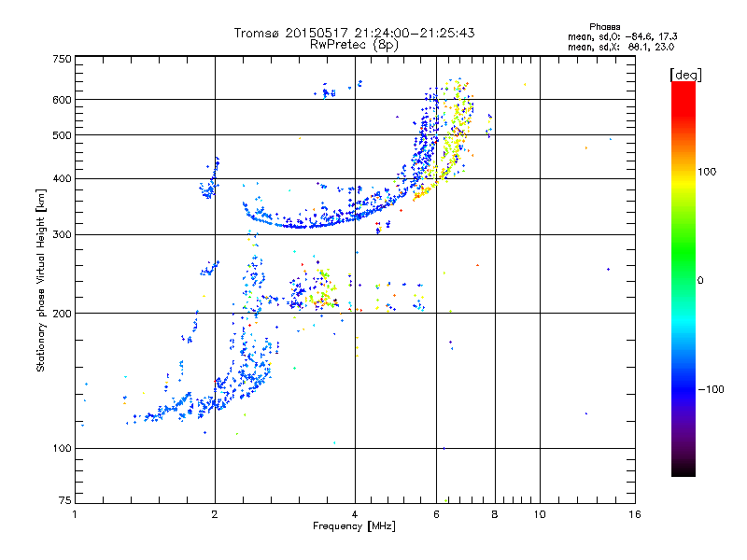
Task: Click the 'Stationary phase Virtual Height [km]' label
Action: click(x=41, y=280)
